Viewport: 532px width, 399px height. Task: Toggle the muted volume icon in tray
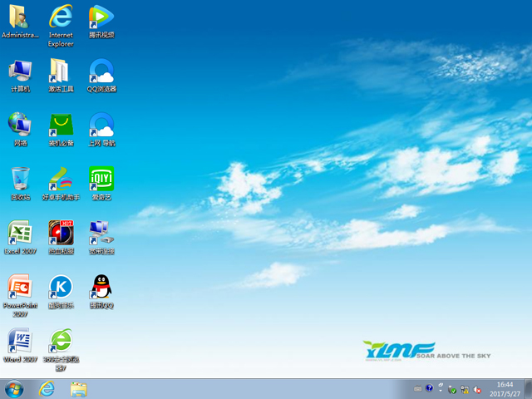click(x=478, y=388)
